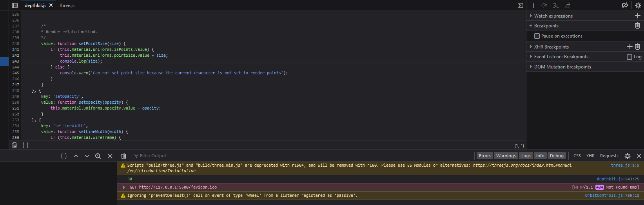Close the depthkit.js tab
This screenshot has height=205, width=644.
(51, 5)
